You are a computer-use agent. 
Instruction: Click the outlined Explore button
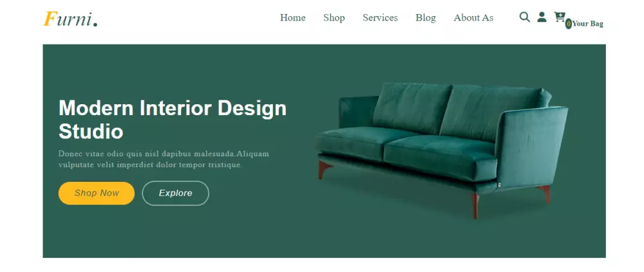[175, 194]
